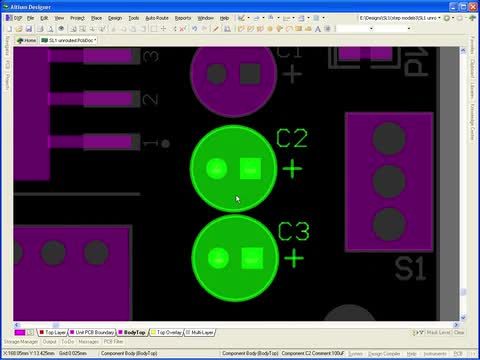Open the Design menu

pos(115,18)
